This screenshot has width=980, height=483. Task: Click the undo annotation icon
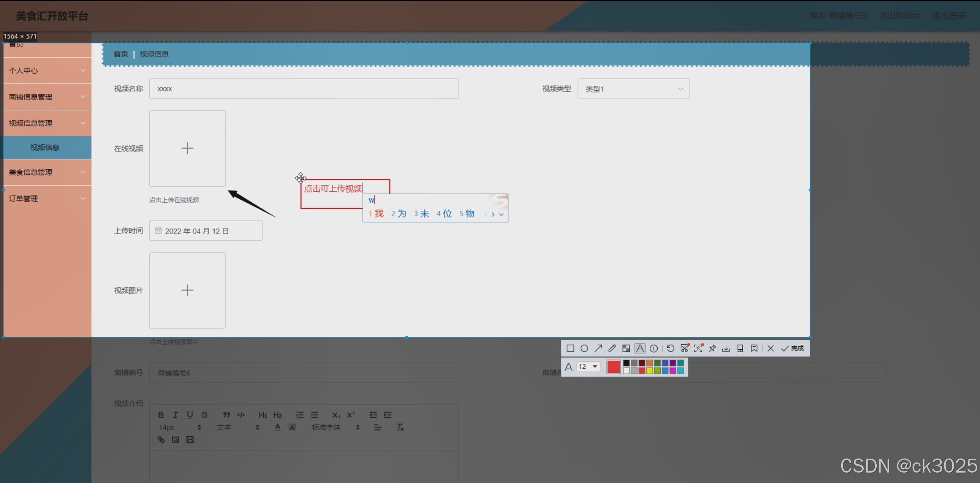click(670, 348)
